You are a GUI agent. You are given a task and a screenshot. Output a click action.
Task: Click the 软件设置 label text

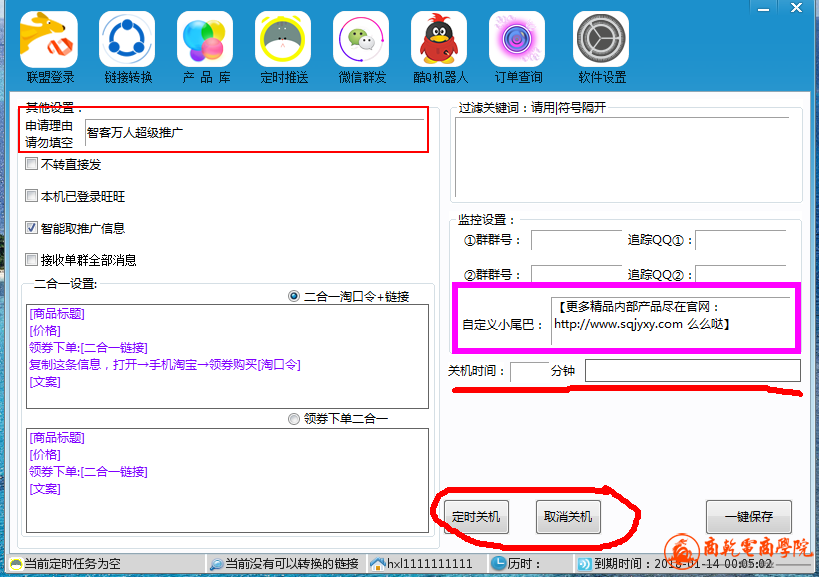pos(602,78)
